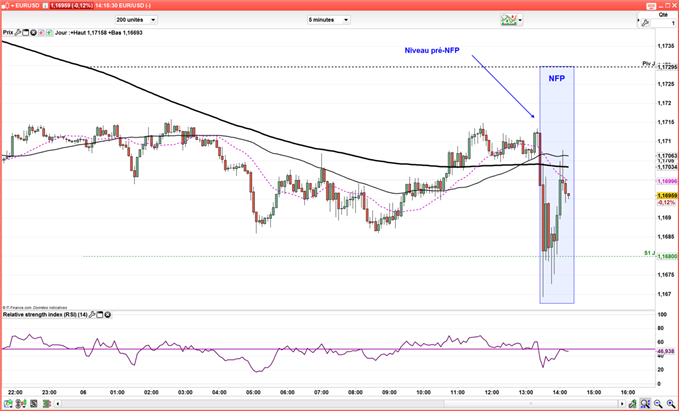Screen dimensions: 679x411
Task: Click the Niveau pré-NFP annotation text
Action: click(x=432, y=51)
